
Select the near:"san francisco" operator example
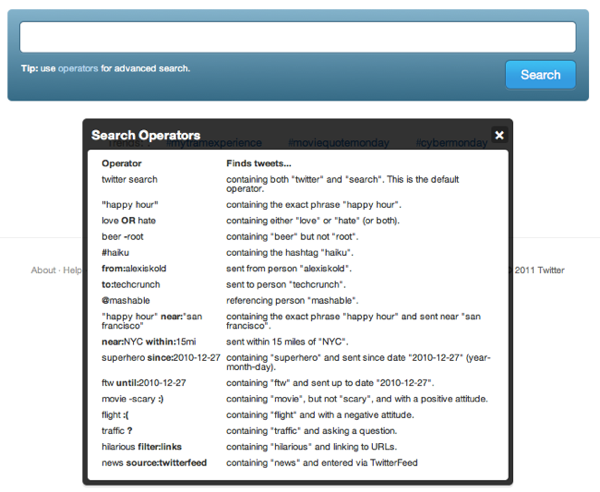click(152, 321)
